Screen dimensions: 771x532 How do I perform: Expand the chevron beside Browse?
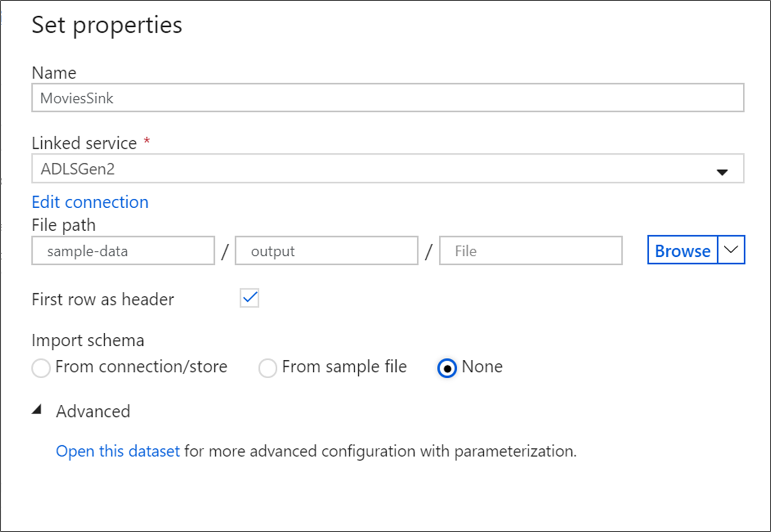(x=731, y=250)
